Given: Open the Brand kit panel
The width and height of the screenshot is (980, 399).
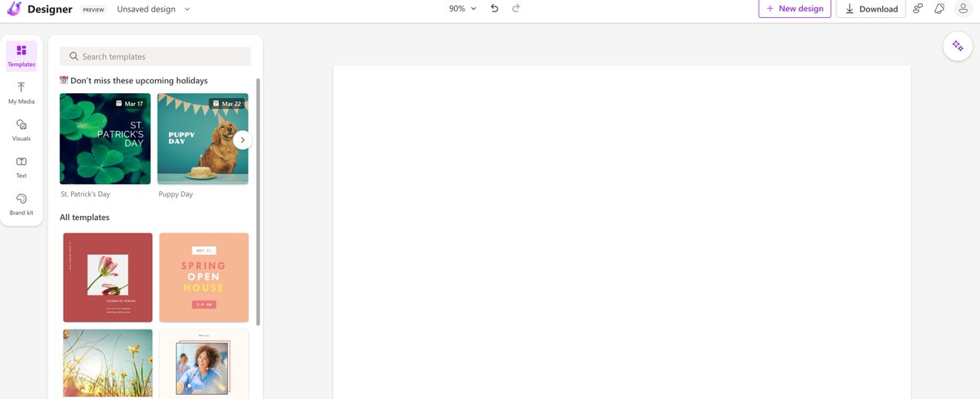Looking at the screenshot, I should point(21,204).
